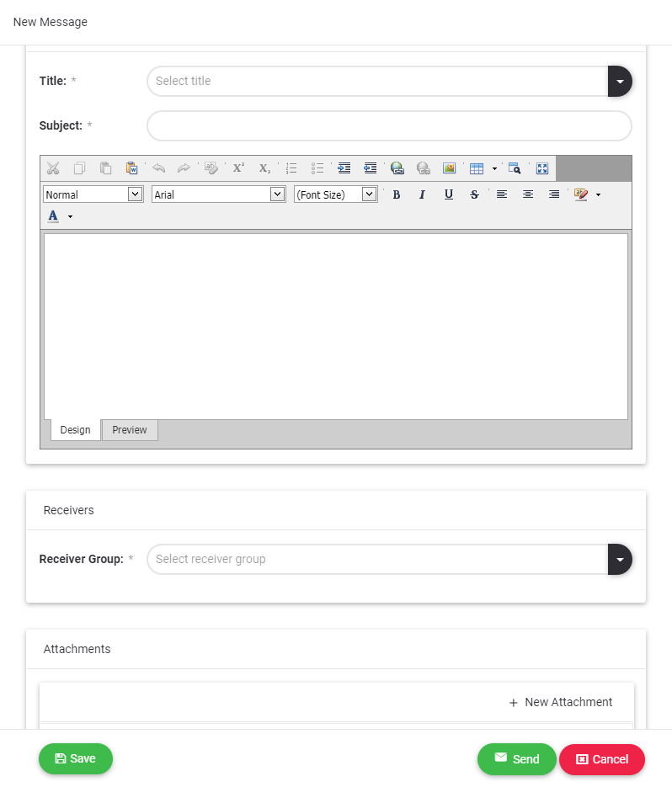This screenshot has width=672, height=787.
Task: Toggle Underline text formatting
Action: [449, 194]
